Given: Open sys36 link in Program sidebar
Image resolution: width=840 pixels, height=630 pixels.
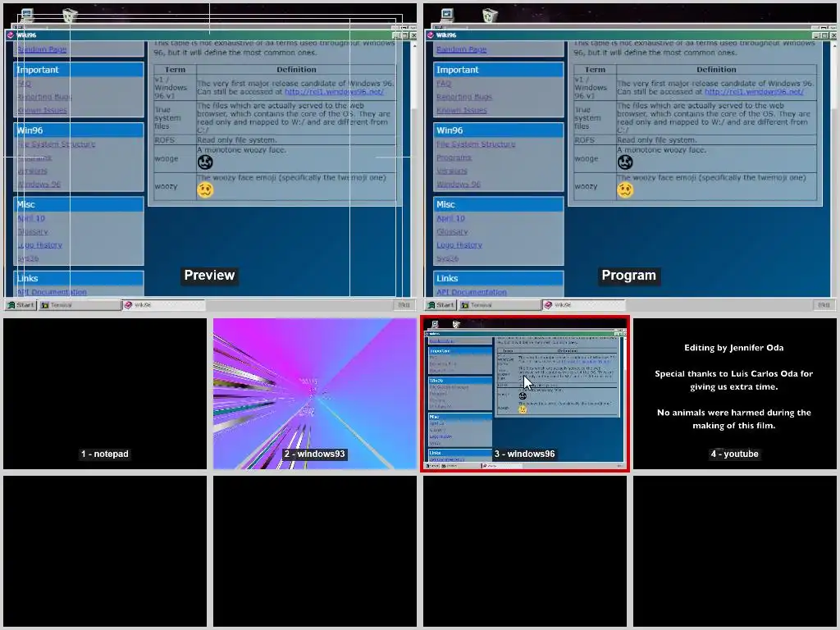Looking at the screenshot, I should (x=447, y=258).
